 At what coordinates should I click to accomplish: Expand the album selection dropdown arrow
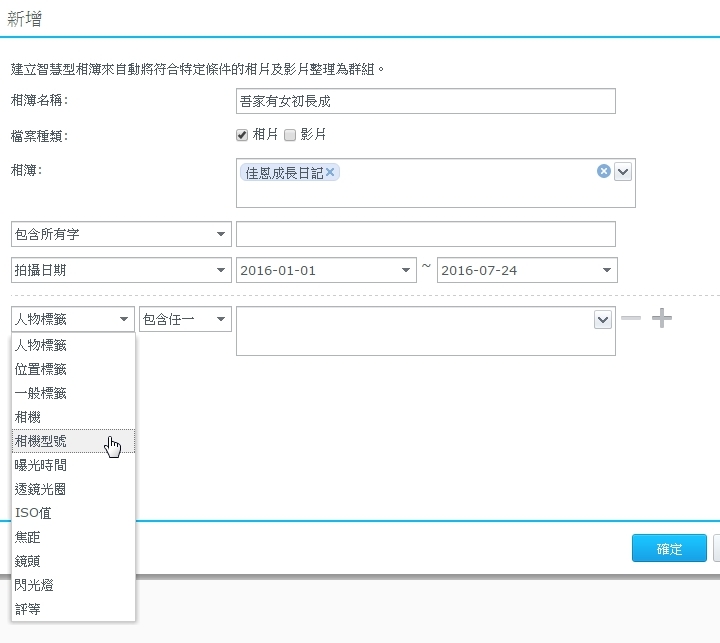coord(623,171)
